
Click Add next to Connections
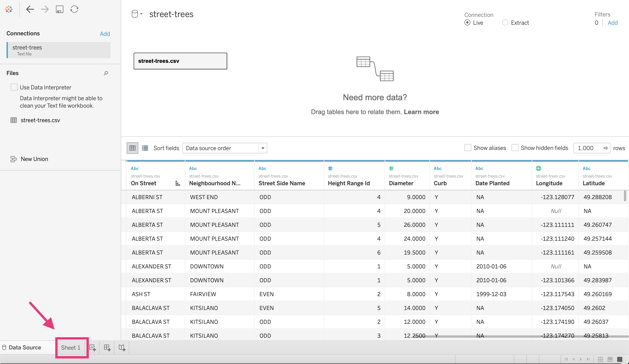coord(105,34)
